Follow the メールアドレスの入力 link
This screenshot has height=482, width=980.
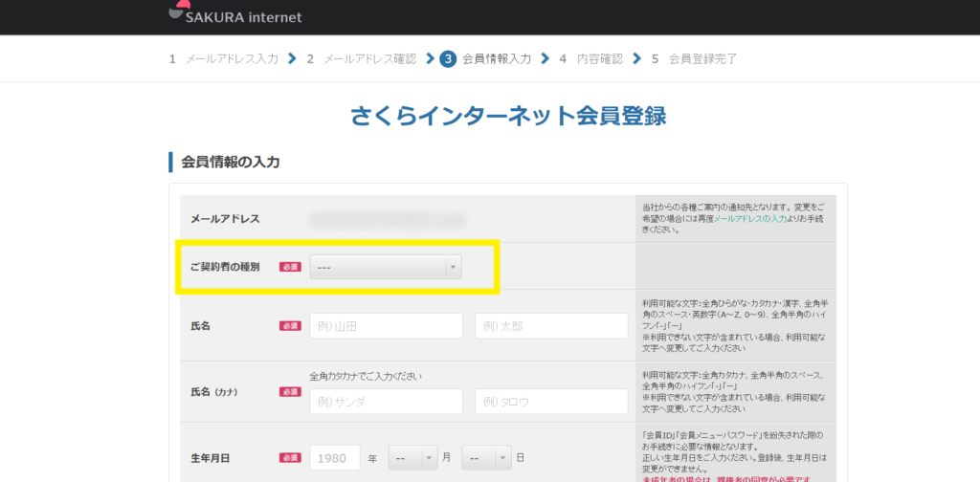[x=750, y=219]
